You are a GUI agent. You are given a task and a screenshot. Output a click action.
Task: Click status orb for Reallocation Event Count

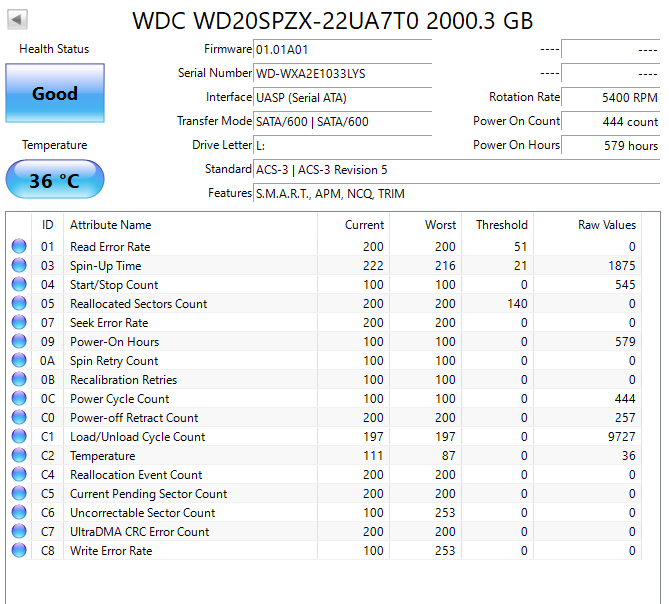click(19, 474)
